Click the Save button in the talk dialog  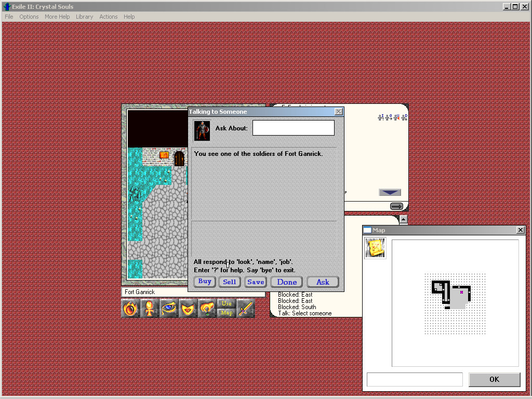(x=256, y=282)
